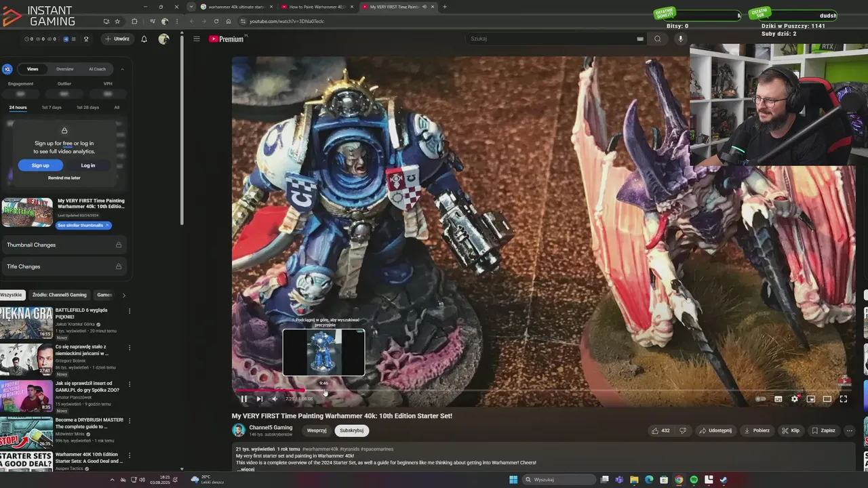Open menu for Become a Drybrush Master video

130,420
